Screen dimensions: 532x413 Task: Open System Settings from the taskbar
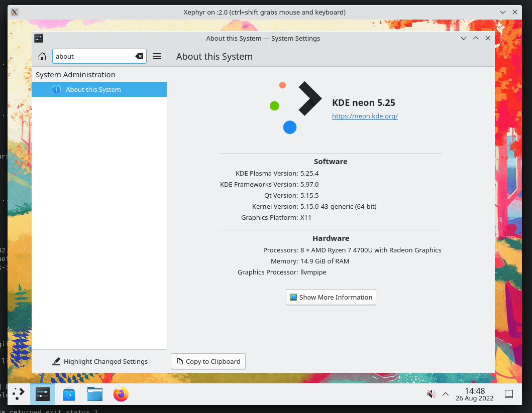tap(42, 394)
